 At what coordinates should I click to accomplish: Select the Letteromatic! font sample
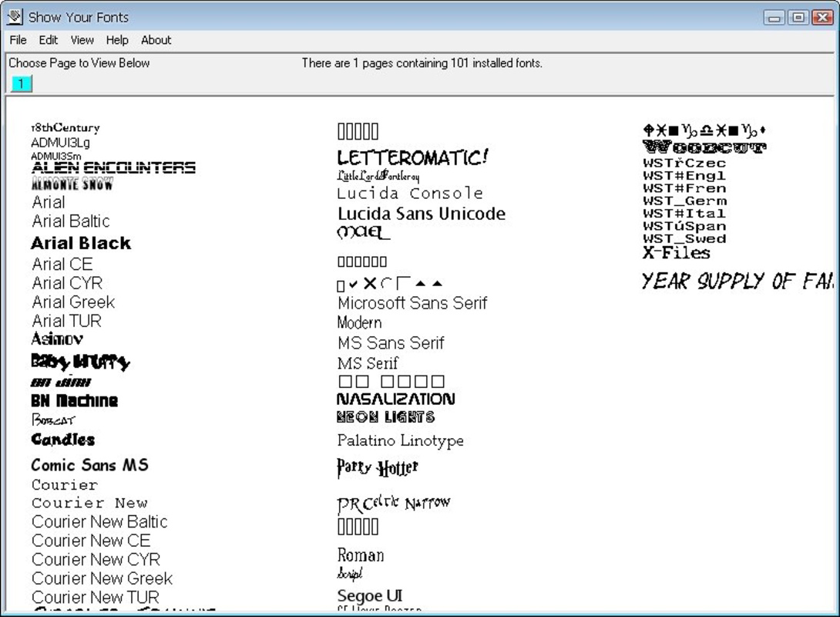coord(412,157)
